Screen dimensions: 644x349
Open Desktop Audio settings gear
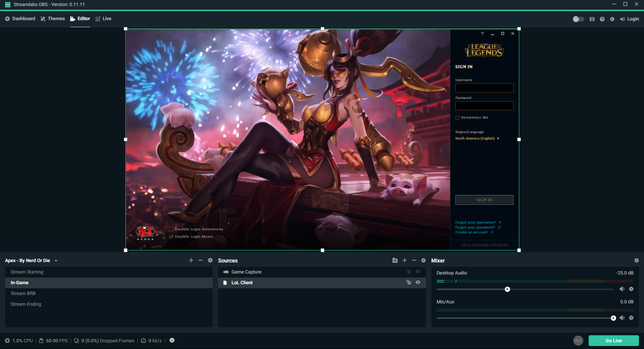[x=631, y=289]
